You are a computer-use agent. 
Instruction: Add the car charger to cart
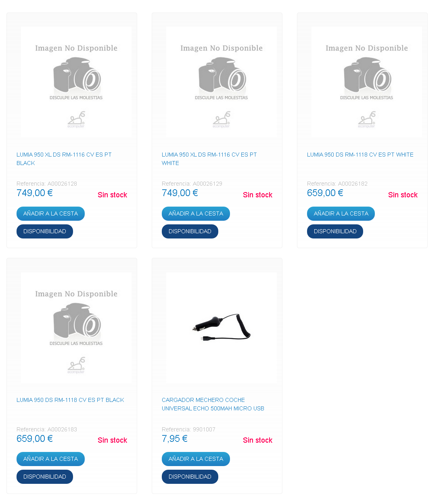click(196, 459)
